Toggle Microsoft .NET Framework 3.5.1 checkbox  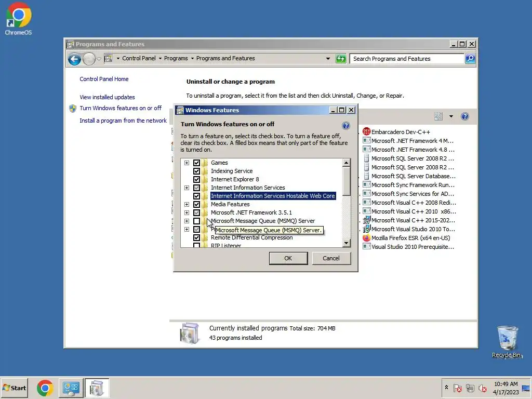(x=196, y=212)
